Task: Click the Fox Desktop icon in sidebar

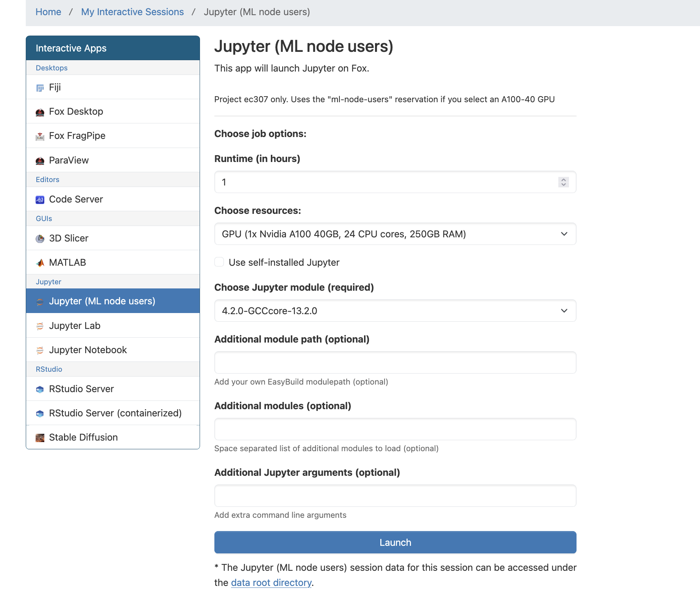Action: pos(40,112)
